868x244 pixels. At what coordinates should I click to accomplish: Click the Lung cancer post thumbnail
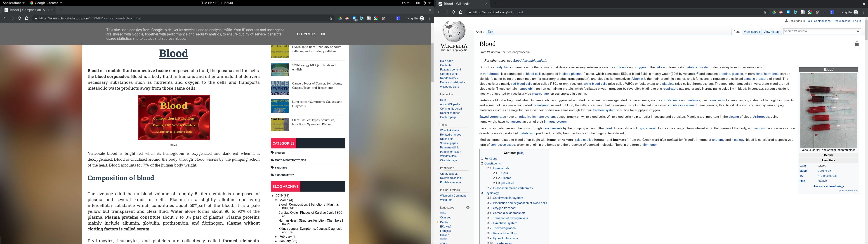point(280,106)
